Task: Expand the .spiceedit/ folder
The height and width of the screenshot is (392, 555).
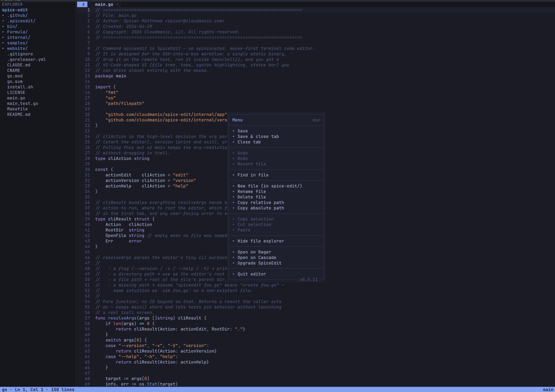Action: [21, 21]
